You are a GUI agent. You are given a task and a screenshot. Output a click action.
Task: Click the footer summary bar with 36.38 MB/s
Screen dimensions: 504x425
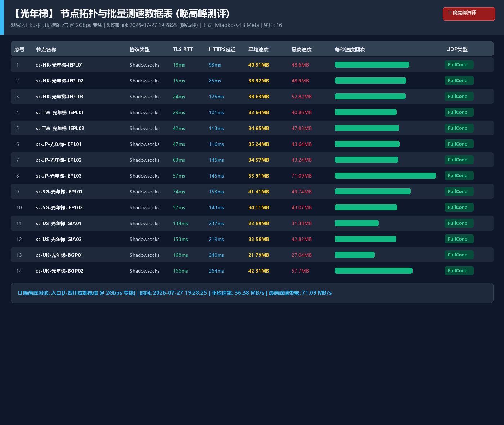[x=252, y=293]
